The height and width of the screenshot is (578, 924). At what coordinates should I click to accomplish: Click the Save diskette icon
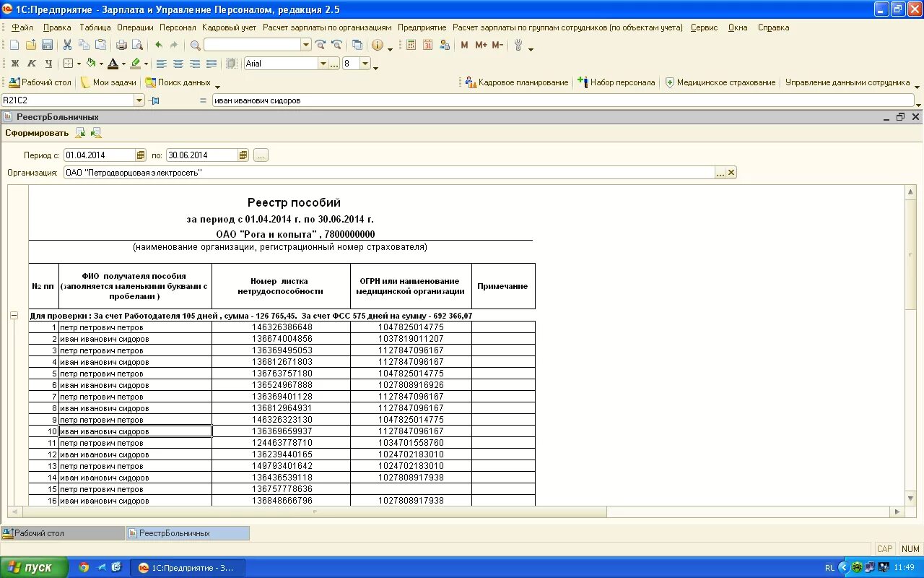pos(46,45)
